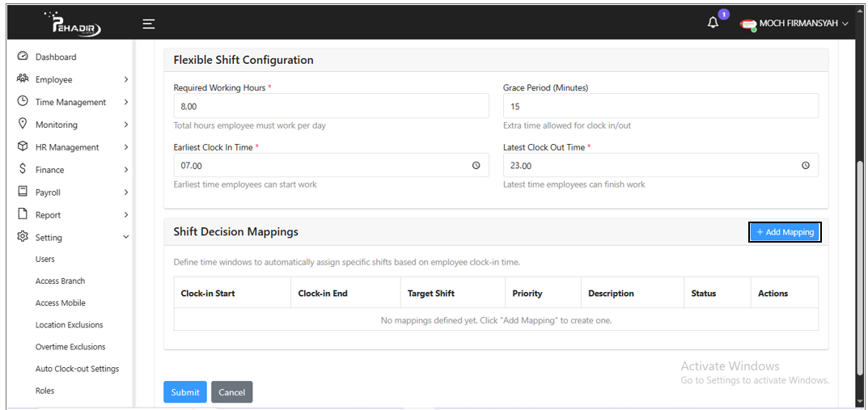Select Overtime Exclusions in sidebar
The width and height of the screenshot is (868, 410).
pos(70,347)
